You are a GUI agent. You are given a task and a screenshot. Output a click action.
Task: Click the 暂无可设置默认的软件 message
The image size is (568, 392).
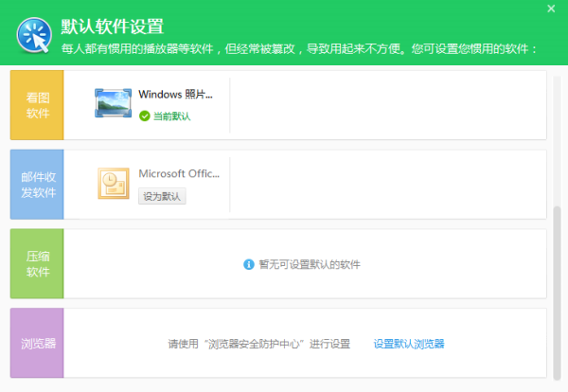310,264
